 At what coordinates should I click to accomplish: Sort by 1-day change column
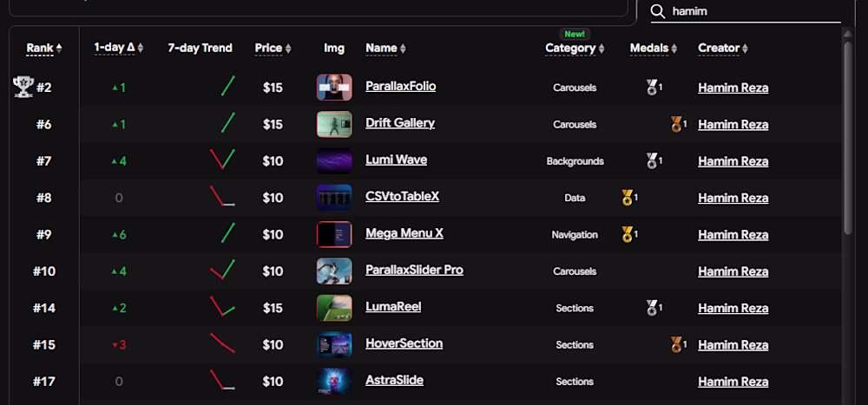pos(115,48)
